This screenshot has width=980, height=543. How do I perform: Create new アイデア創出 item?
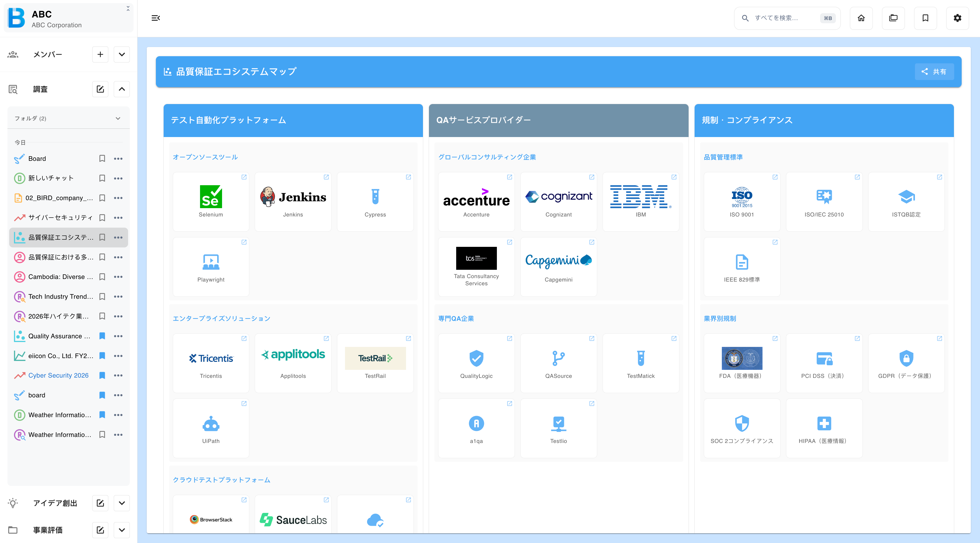[x=100, y=503]
